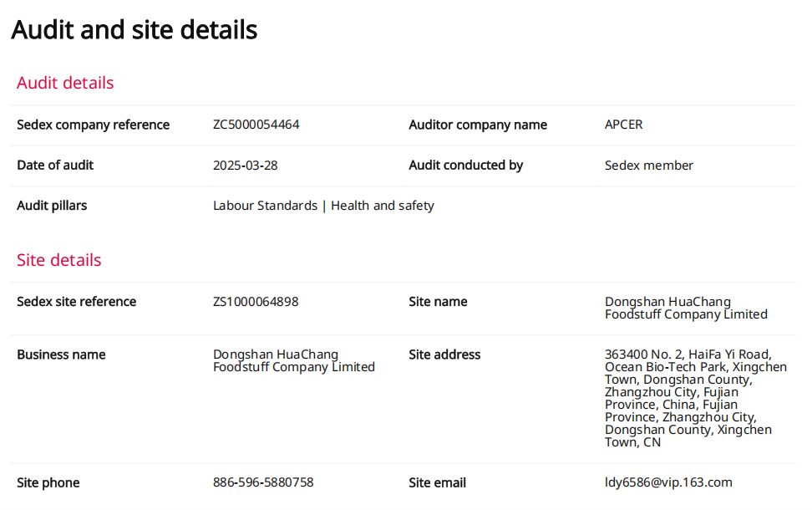Click the 'Site address' field label
The height and width of the screenshot is (510, 812).
pyautogui.click(x=444, y=354)
